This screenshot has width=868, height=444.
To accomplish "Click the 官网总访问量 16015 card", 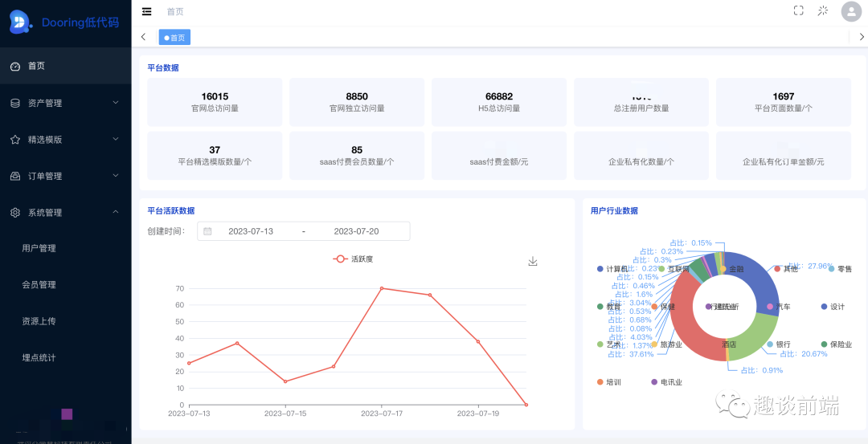I will click(215, 102).
